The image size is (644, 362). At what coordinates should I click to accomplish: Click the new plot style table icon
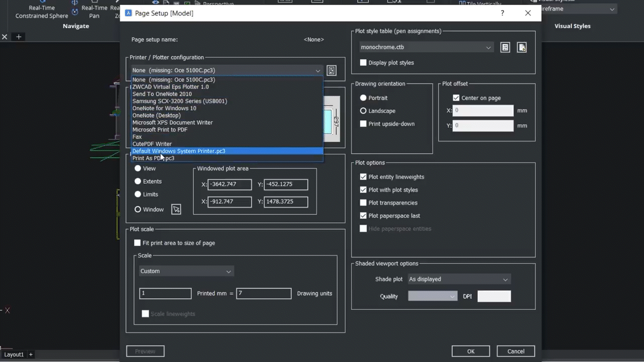click(x=522, y=47)
